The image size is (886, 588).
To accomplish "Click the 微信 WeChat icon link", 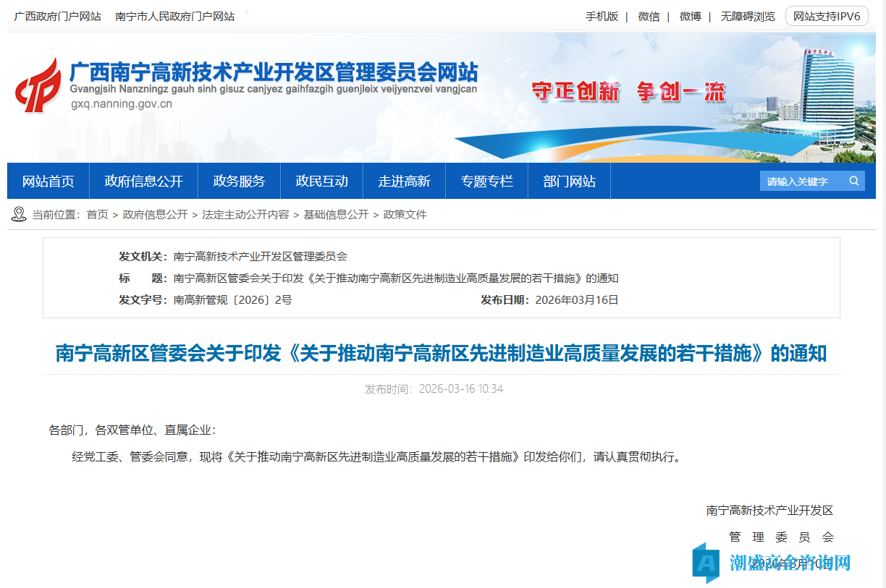I will 649,16.
